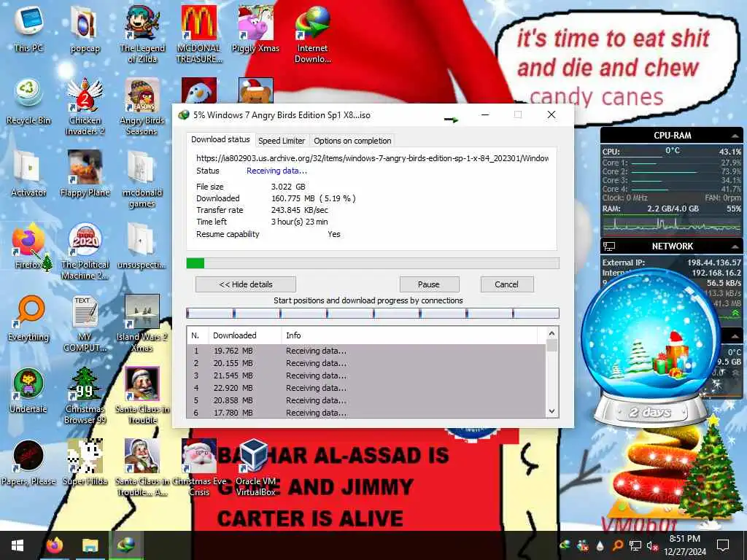Open MY COMPUT... text file
Image resolution: width=747 pixels, height=560 pixels.
pyautogui.click(x=85, y=323)
